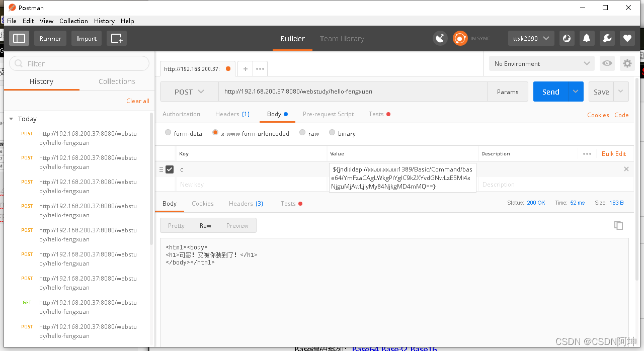Open the browse globe icon

tap(567, 38)
